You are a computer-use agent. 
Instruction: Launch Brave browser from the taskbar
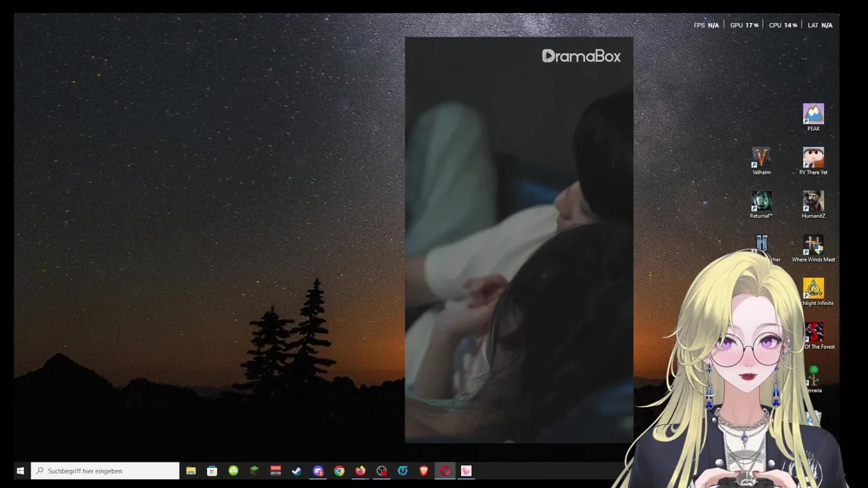tap(424, 470)
